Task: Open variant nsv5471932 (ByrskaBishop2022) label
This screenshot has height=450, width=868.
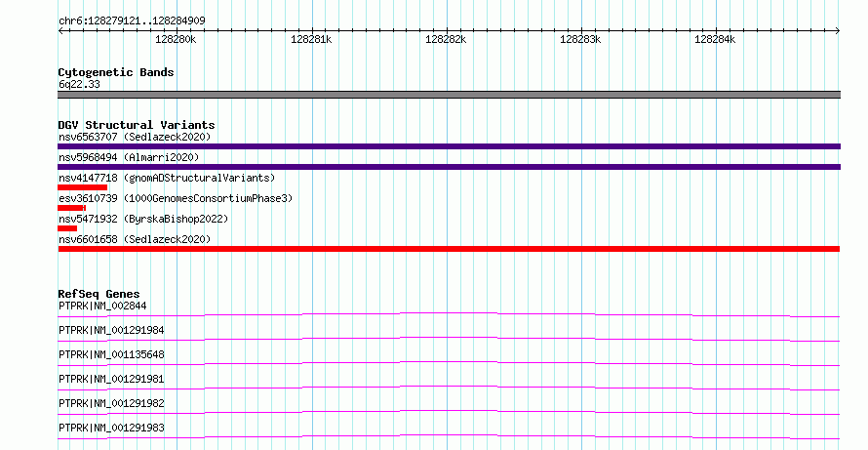Action: point(143,219)
